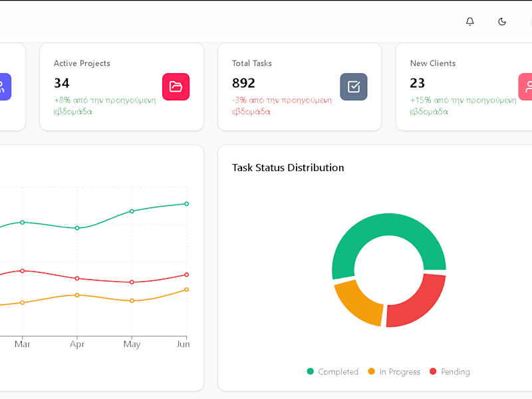Click the New Clients value 23
The width and height of the screenshot is (532, 399).
click(x=418, y=83)
